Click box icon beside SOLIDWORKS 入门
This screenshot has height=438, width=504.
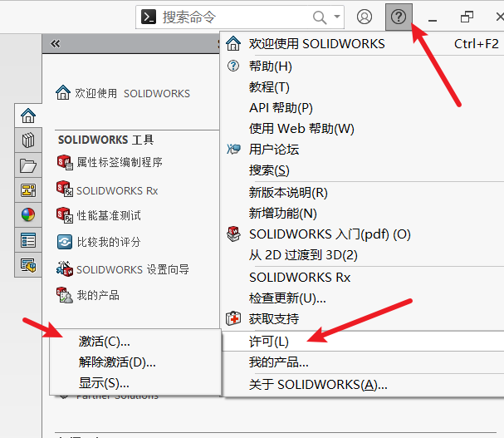tap(233, 234)
